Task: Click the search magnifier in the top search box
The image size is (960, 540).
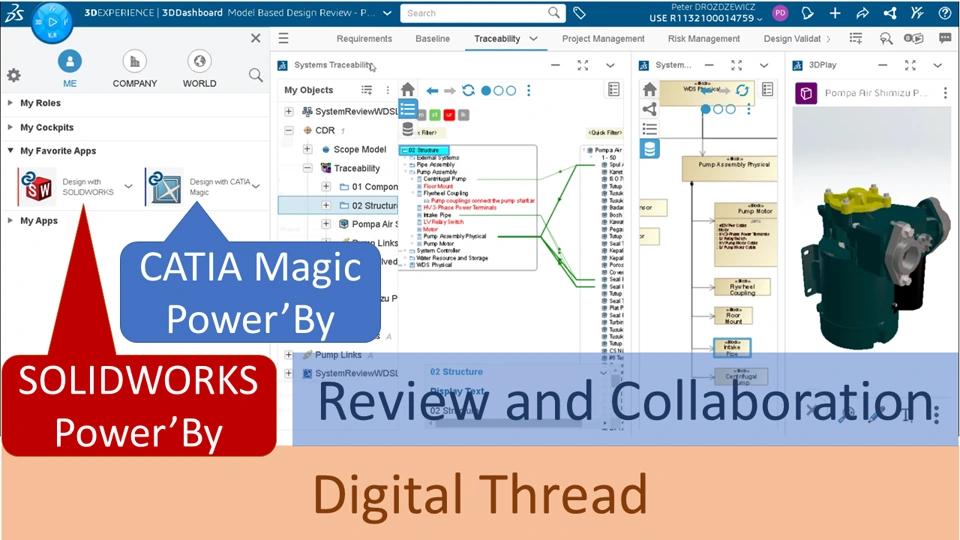Action: (553, 13)
